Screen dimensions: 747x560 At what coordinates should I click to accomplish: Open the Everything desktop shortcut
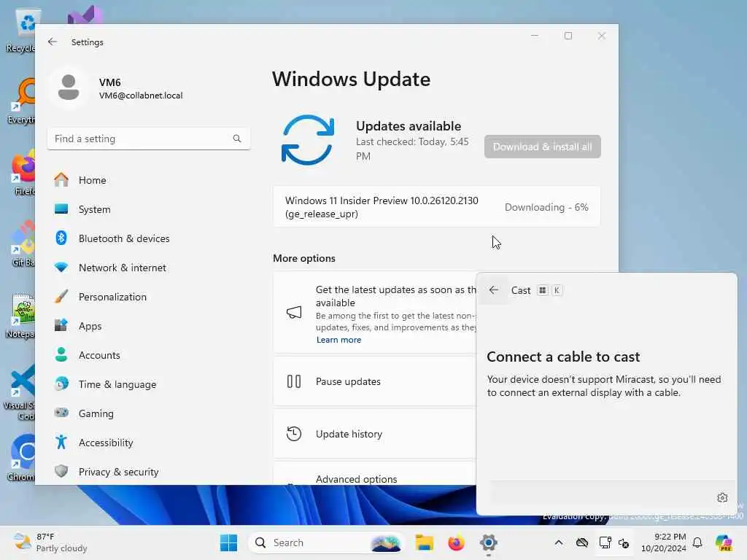click(x=21, y=101)
